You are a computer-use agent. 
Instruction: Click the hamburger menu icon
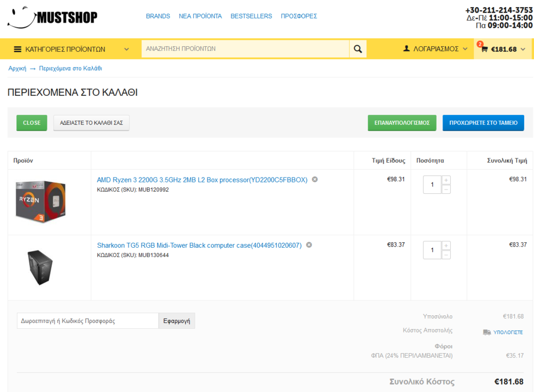pyautogui.click(x=17, y=50)
